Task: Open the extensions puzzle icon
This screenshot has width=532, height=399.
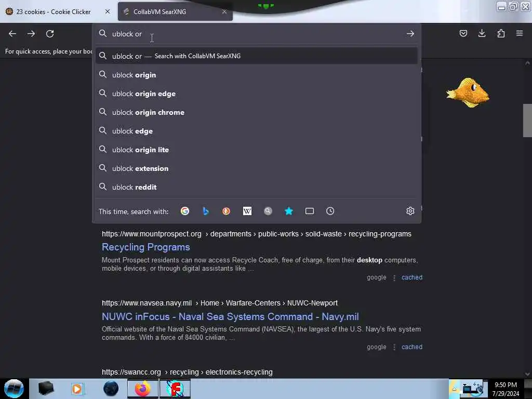Action: coord(501,33)
